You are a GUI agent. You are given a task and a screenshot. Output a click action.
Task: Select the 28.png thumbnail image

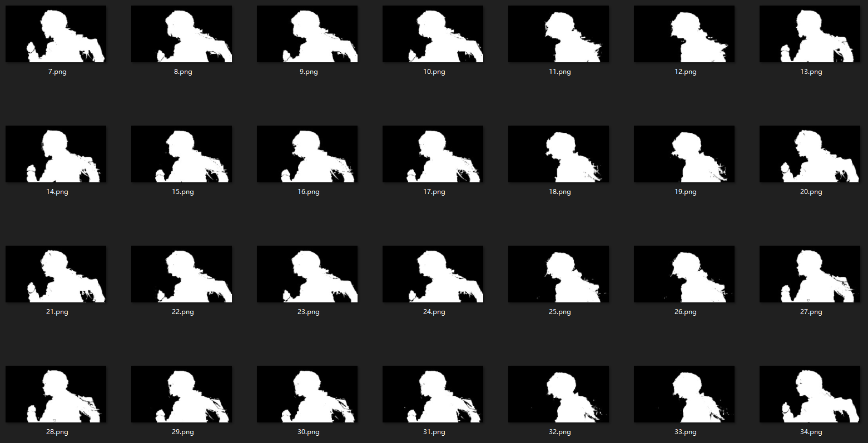coord(56,394)
